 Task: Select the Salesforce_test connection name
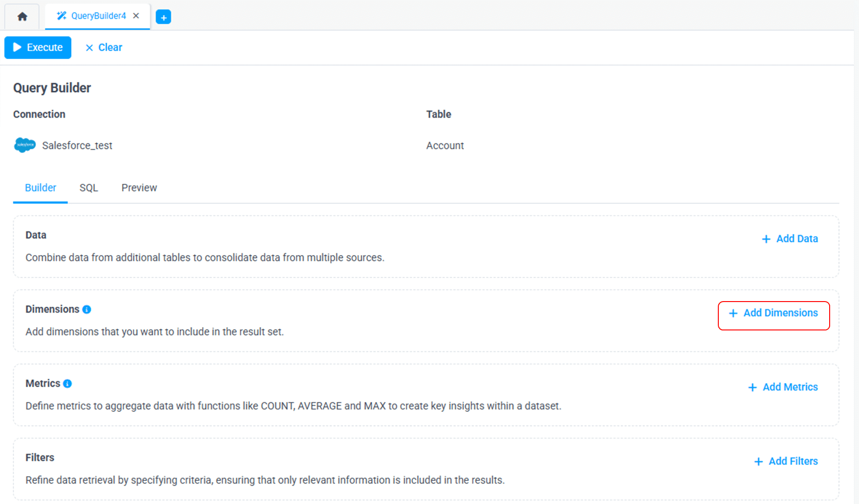point(77,146)
